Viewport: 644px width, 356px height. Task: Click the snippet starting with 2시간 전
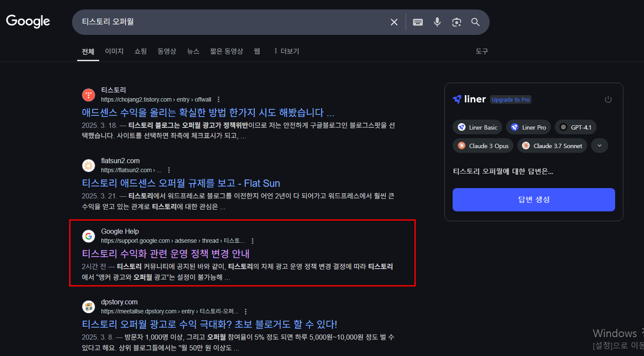[x=238, y=272]
